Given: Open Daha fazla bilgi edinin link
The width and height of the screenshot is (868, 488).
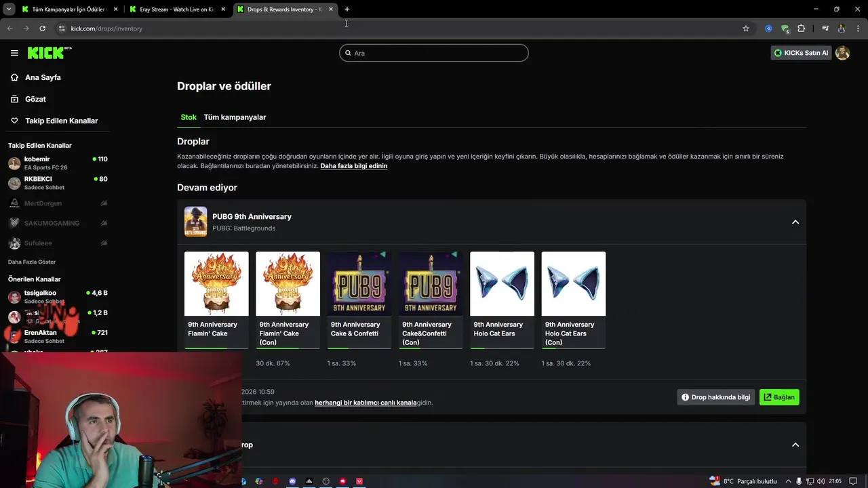Looking at the screenshot, I should point(354,166).
